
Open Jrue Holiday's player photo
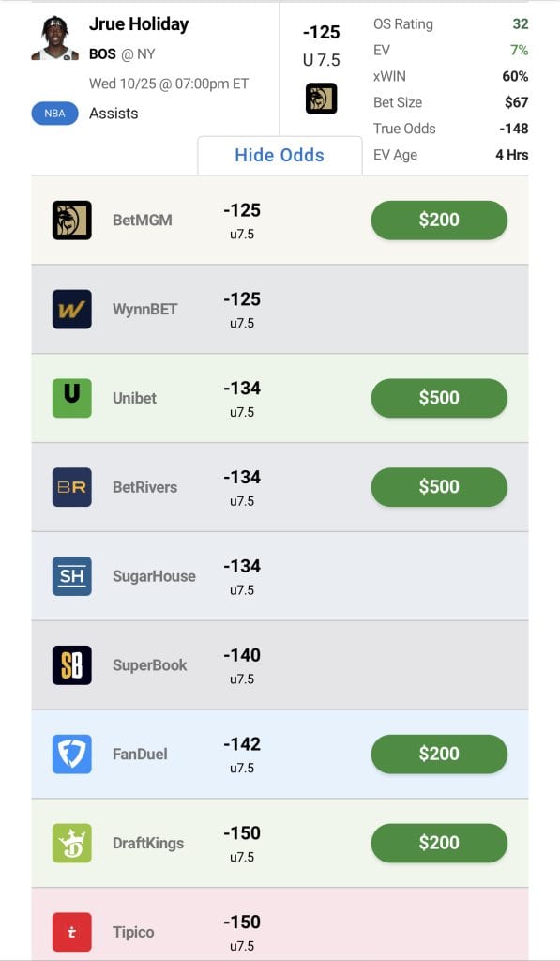pos(55,38)
